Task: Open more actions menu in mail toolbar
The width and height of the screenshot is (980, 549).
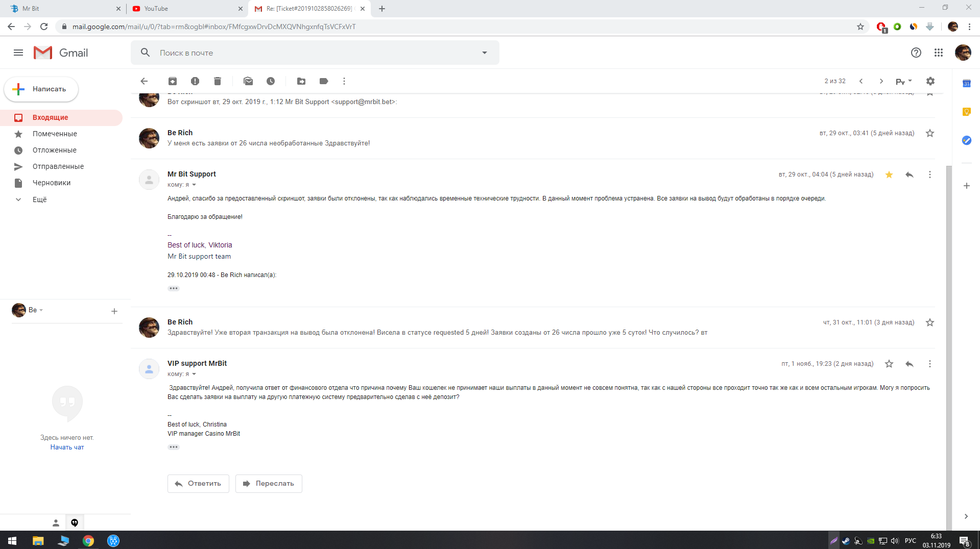Action: (344, 81)
